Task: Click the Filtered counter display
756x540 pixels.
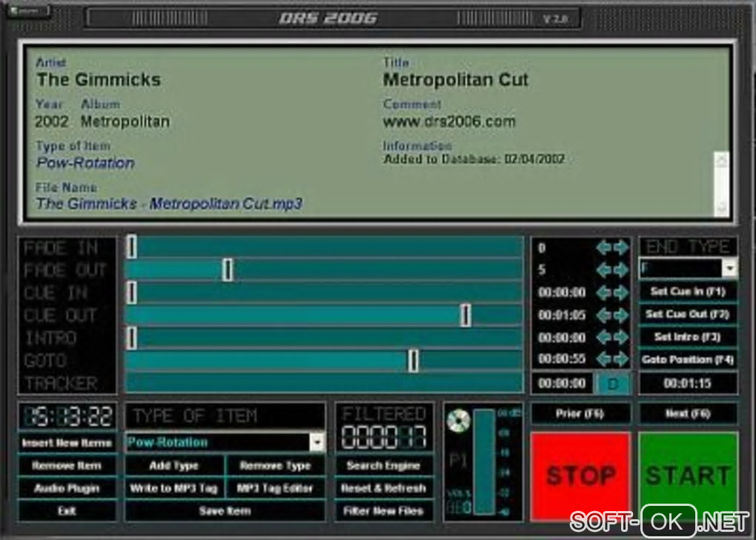Action: pos(384,436)
